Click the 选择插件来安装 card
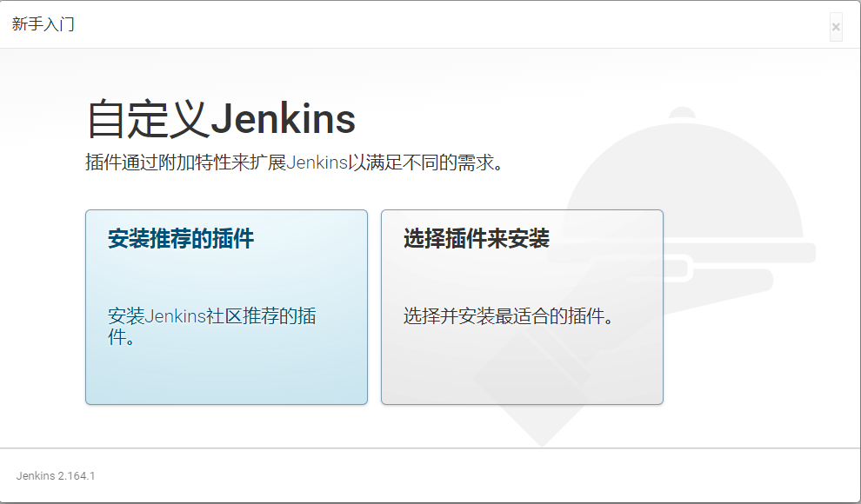This screenshot has height=504, width=861. click(522, 307)
